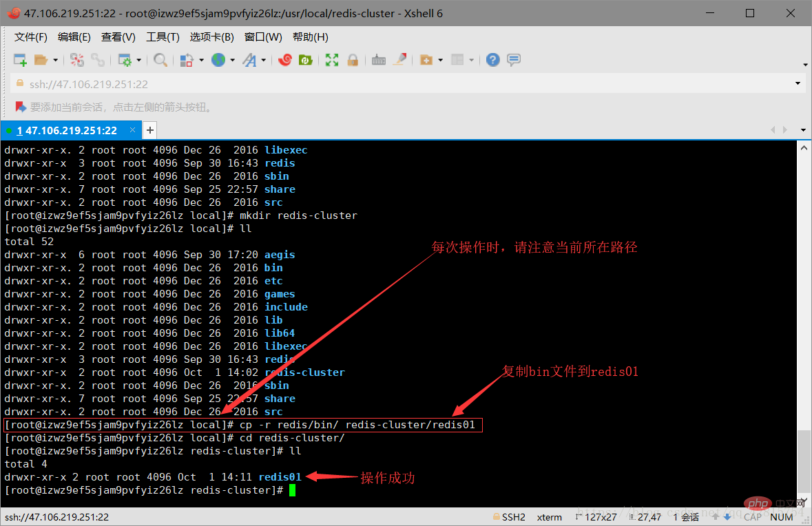Click the lock screen padlock icon
This screenshot has width=812, height=526.
point(353,60)
